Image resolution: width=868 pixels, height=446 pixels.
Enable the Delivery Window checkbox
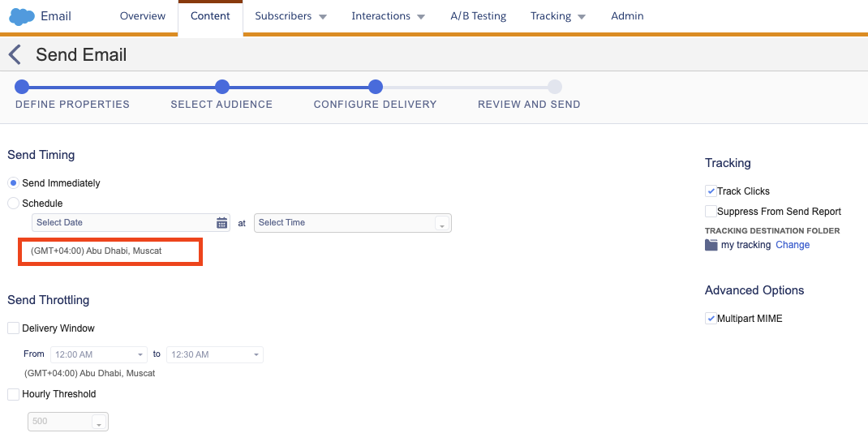click(x=13, y=328)
